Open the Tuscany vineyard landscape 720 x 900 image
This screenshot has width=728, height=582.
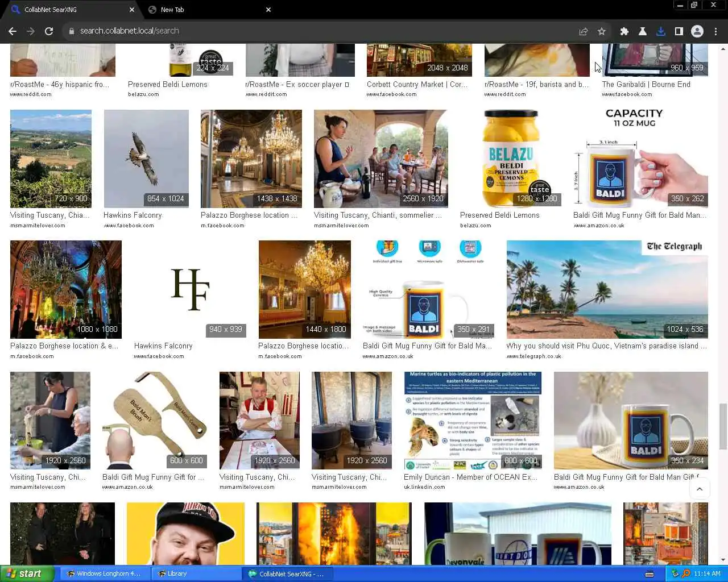click(51, 159)
